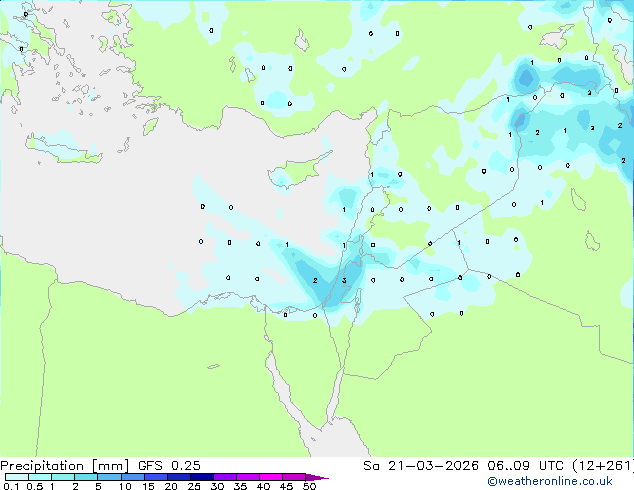Viewport: 634px width, 490px height.
Task: Select the 2–5 mm legend color swatch
Action: [x=86, y=477]
